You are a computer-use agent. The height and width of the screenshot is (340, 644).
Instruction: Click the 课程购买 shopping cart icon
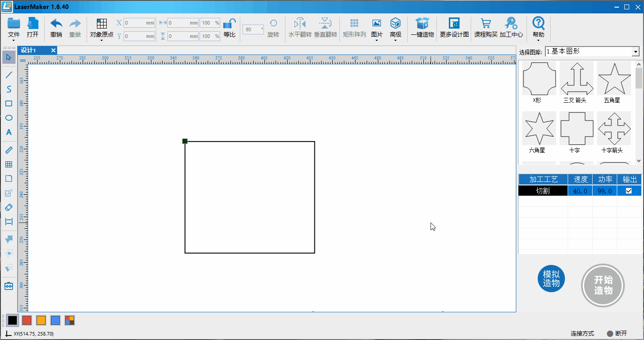(x=485, y=23)
